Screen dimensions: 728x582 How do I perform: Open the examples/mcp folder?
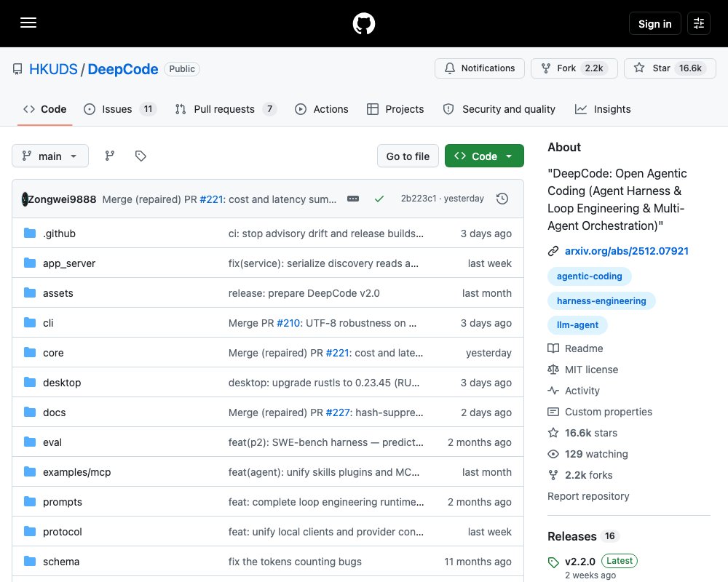coord(77,472)
